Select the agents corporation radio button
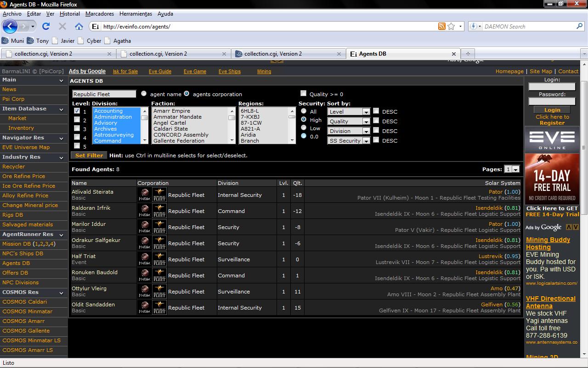This screenshot has height=368, width=588. (187, 93)
